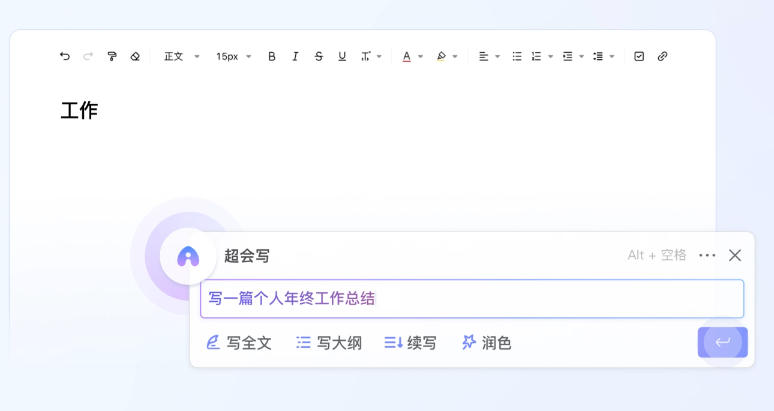This screenshot has height=411, width=774.
Task: Click the 工作 document title
Action: coord(79,110)
